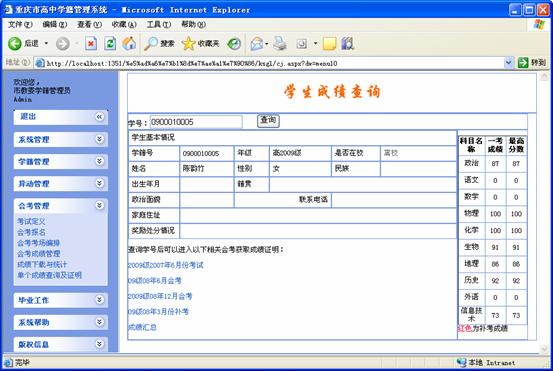The width and height of the screenshot is (553, 371).
Task: Open Favorites star icon
Action: tap(188, 43)
